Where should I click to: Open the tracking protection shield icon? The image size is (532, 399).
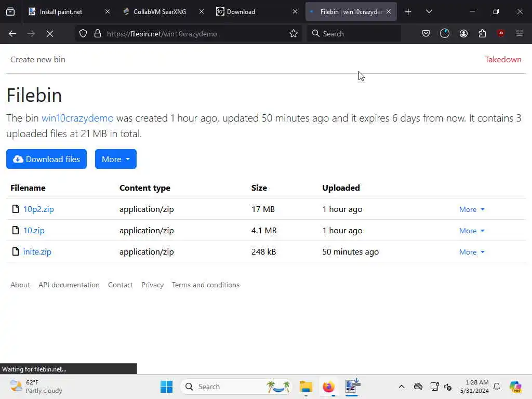(83, 34)
